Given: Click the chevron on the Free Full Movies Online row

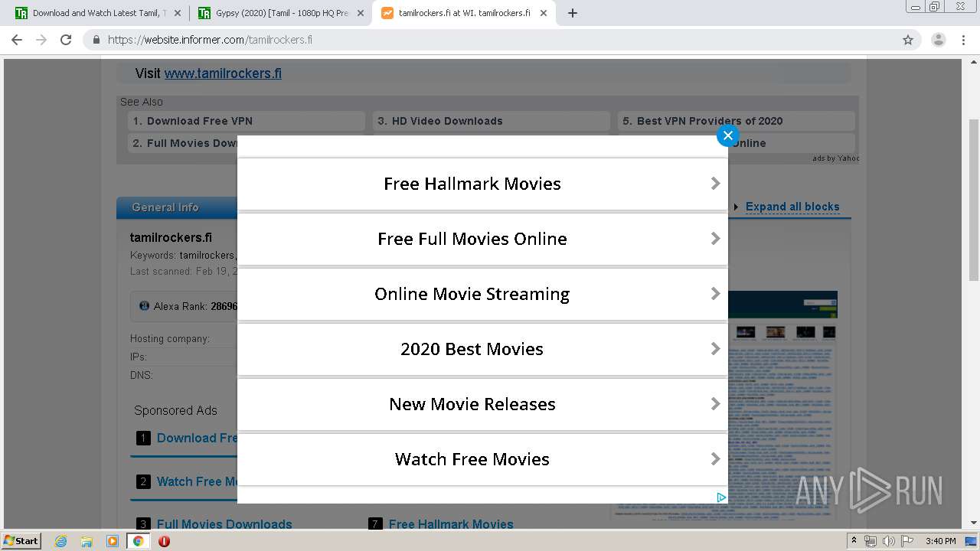Looking at the screenshot, I should tap(715, 239).
